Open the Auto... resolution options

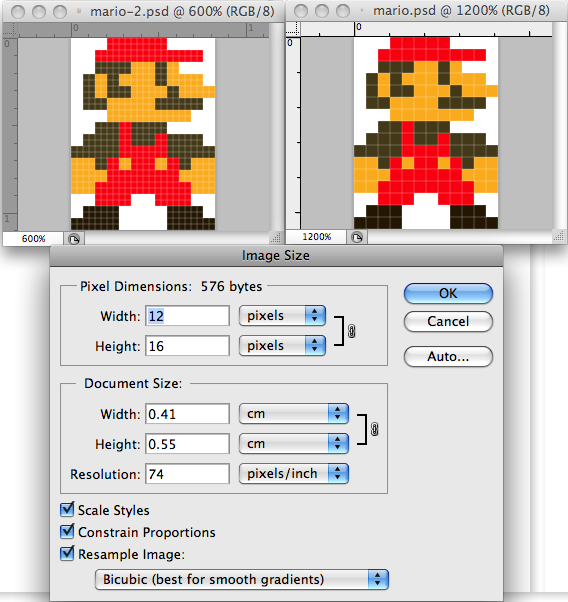448,357
